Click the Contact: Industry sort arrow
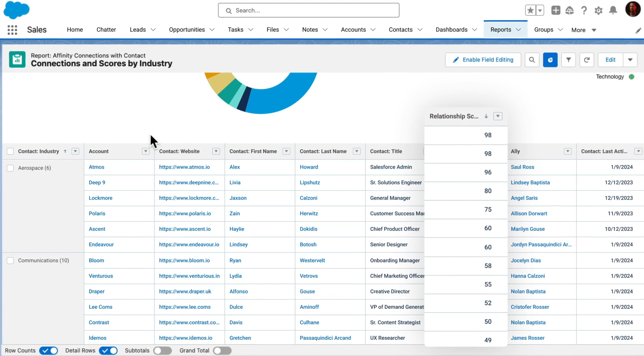This screenshot has width=644, height=356. (65, 151)
